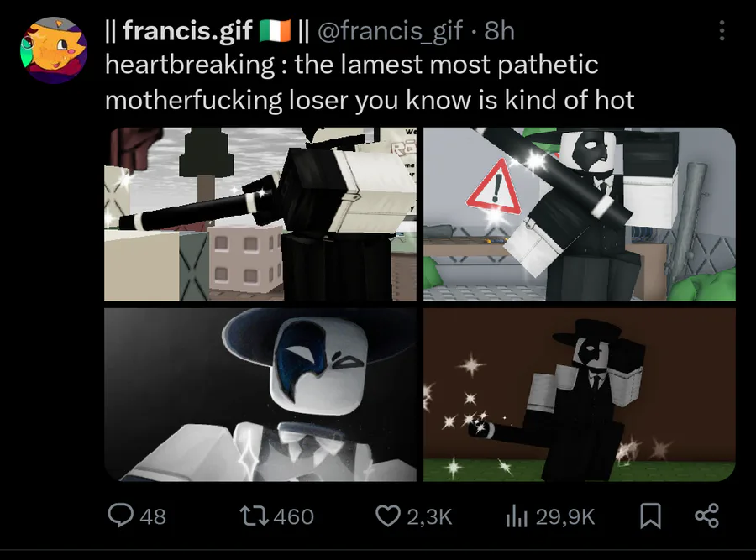Screen dimensions: 756x560
Task: Click the retweet arrows icon
Action: click(253, 516)
